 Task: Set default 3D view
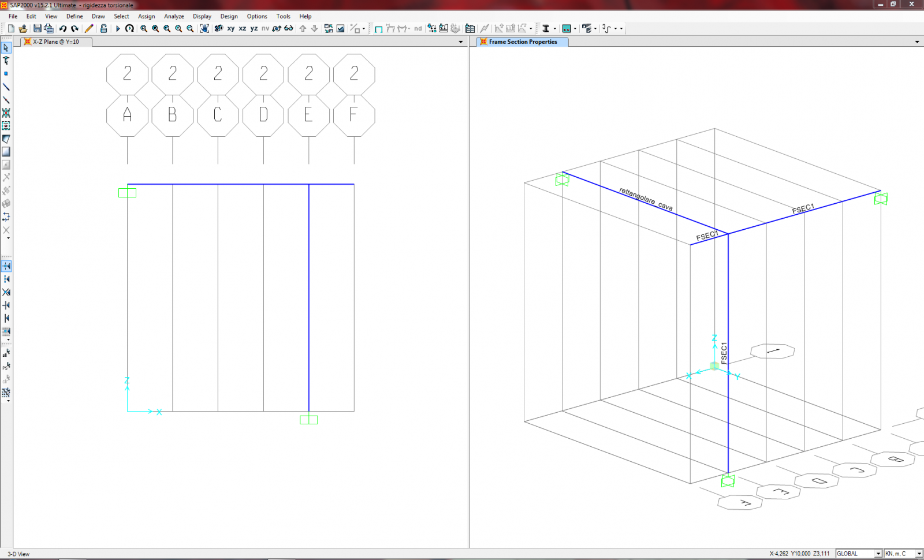click(219, 28)
